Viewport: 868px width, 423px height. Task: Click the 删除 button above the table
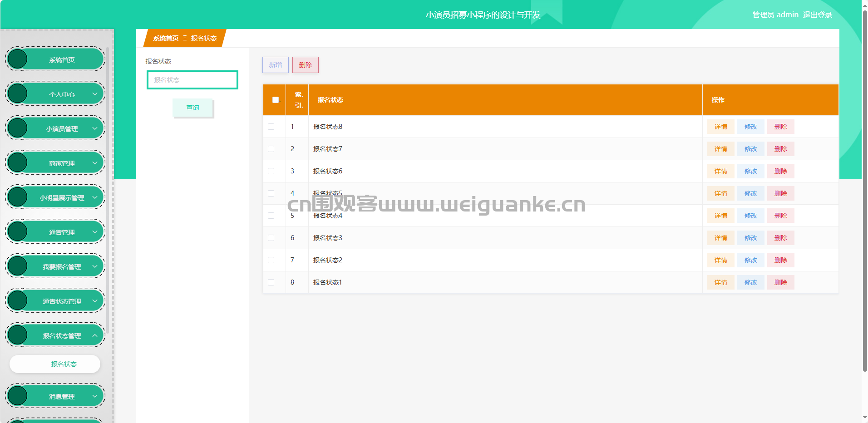306,65
